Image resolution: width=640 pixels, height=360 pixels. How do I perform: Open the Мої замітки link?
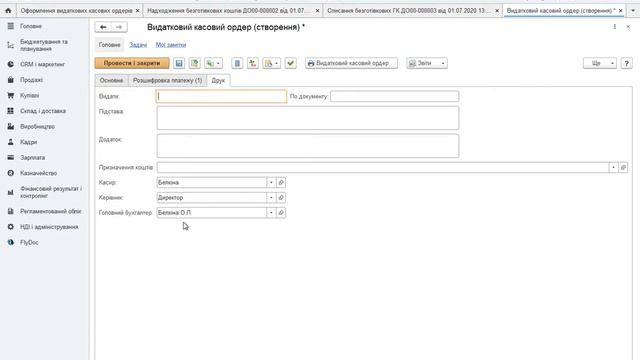tap(171, 45)
